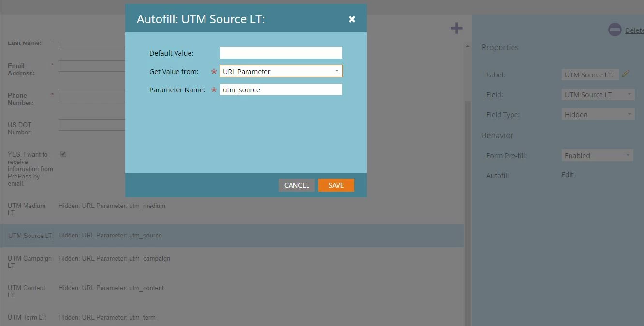Select the UTM Content LT field row
This screenshot has height=326, width=644.
pos(232,291)
